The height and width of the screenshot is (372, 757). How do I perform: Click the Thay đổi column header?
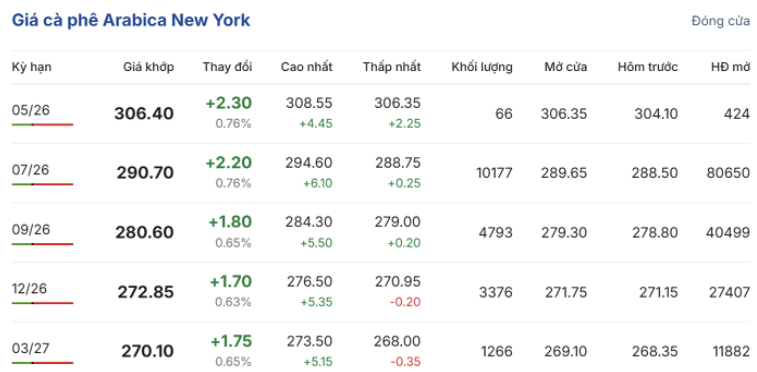click(227, 67)
